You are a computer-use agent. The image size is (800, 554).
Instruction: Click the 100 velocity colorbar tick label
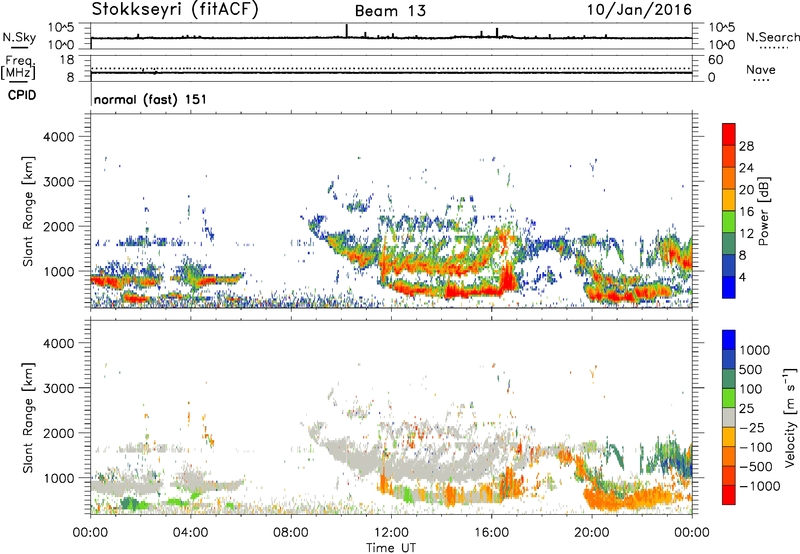pos(752,389)
